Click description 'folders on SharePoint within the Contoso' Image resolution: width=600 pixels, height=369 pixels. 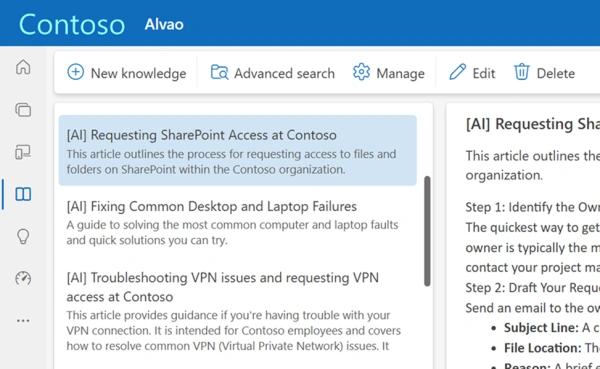206,169
